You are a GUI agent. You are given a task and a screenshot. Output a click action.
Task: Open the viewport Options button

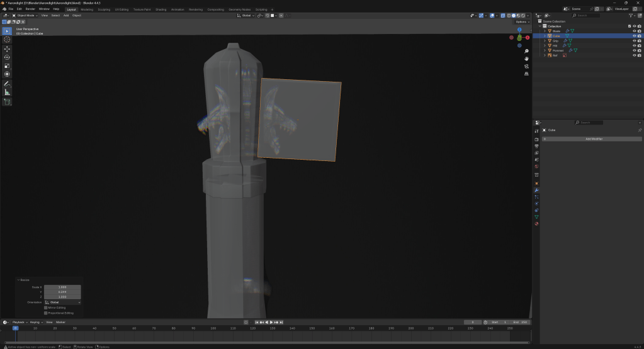click(523, 22)
